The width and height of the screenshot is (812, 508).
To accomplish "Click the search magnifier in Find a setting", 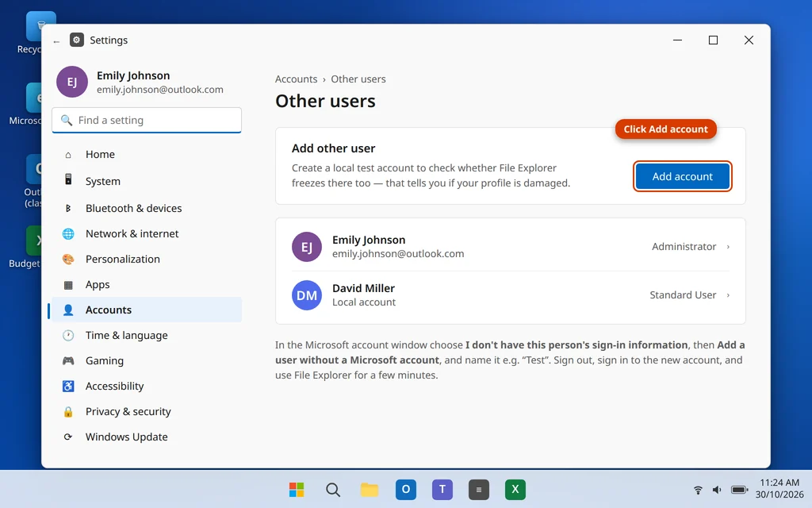I will coord(67,121).
